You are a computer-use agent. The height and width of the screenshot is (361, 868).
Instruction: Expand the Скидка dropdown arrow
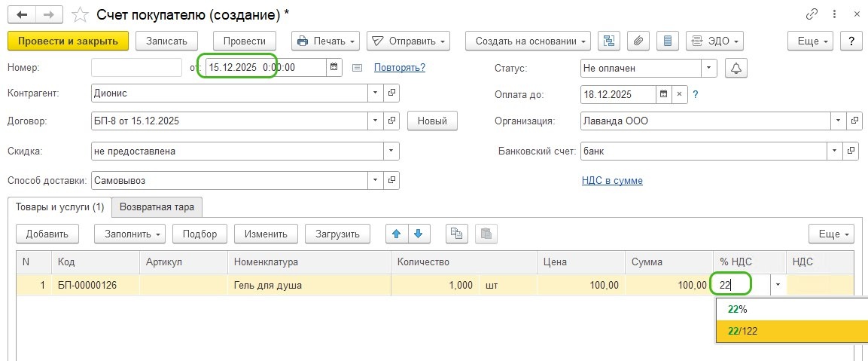[391, 150]
